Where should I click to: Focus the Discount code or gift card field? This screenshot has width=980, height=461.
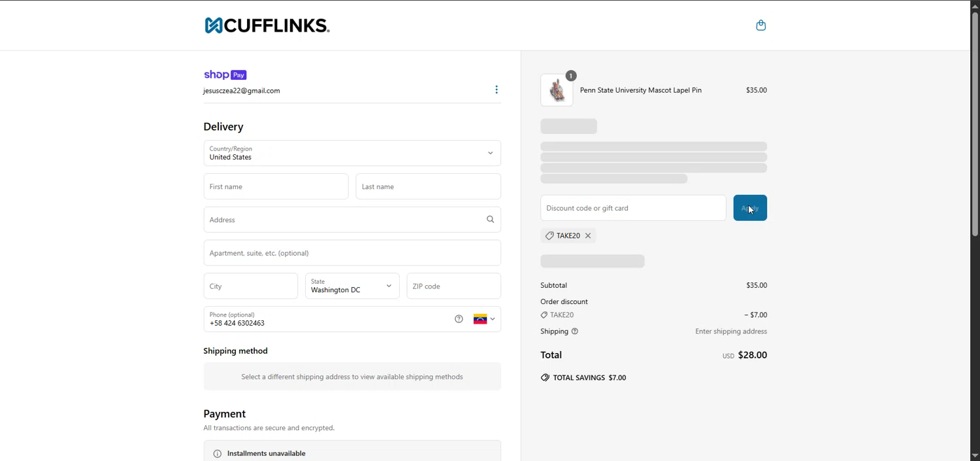coord(632,208)
